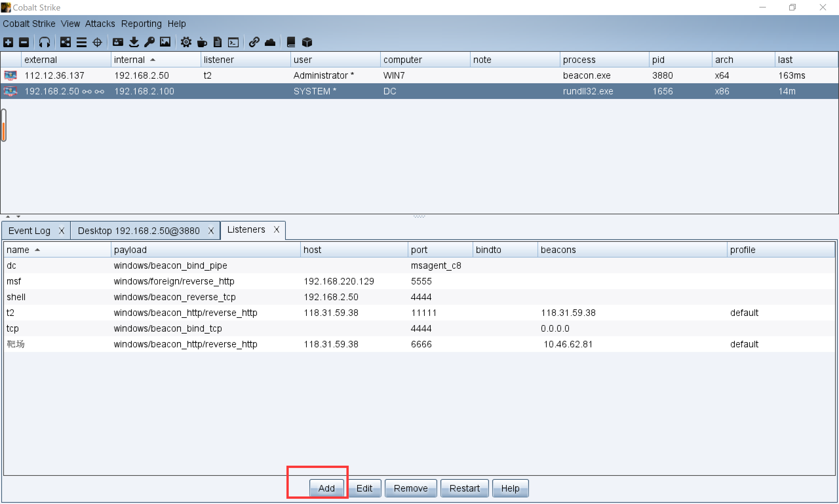Switch to pivot graph view icon
Image resolution: width=839 pixels, height=504 pixels.
pos(65,42)
